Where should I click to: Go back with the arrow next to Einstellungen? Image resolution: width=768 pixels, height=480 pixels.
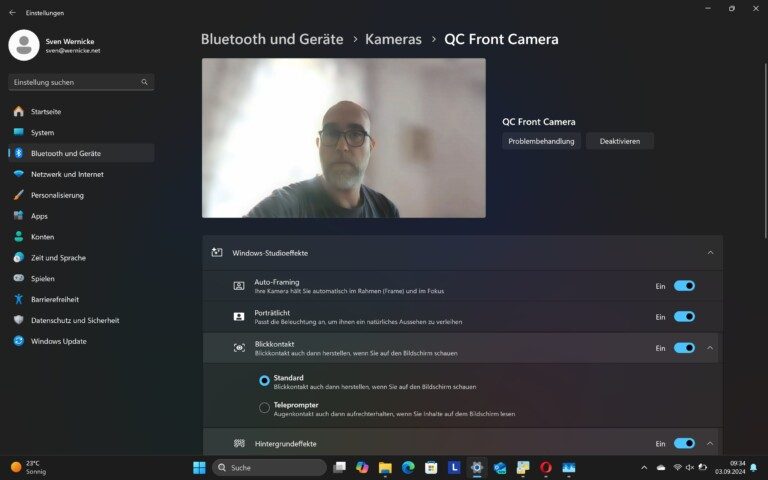coord(12,13)
